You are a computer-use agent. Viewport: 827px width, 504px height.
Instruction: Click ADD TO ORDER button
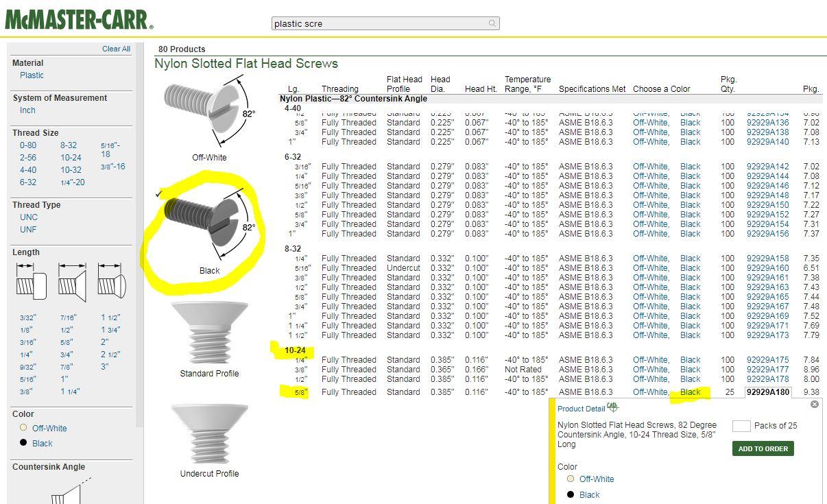(x=763, y=448)
